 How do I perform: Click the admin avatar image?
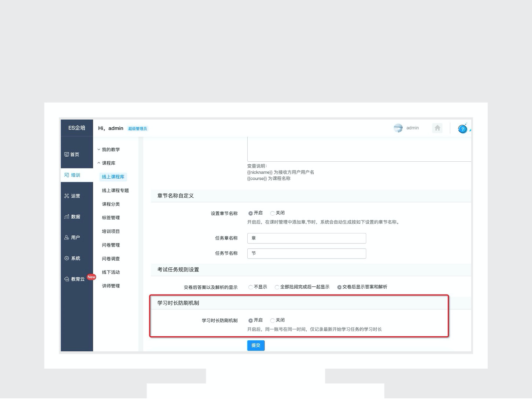pos(398,128)
